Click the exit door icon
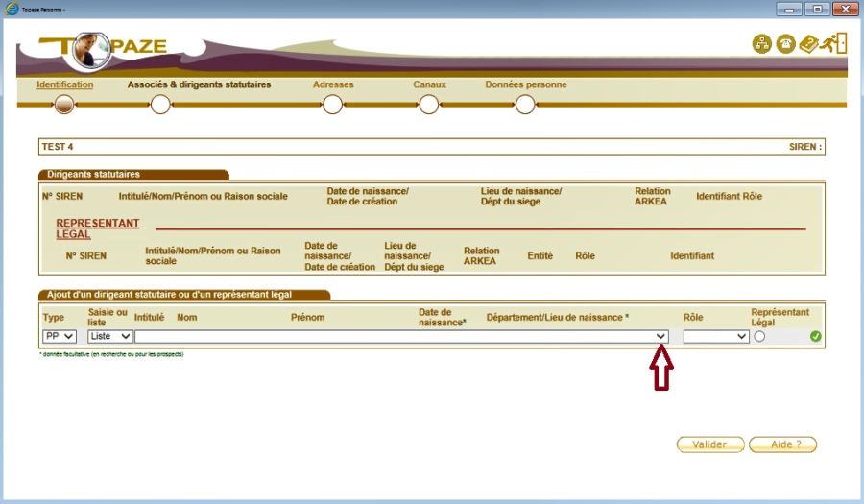 [x=835, y=43]
